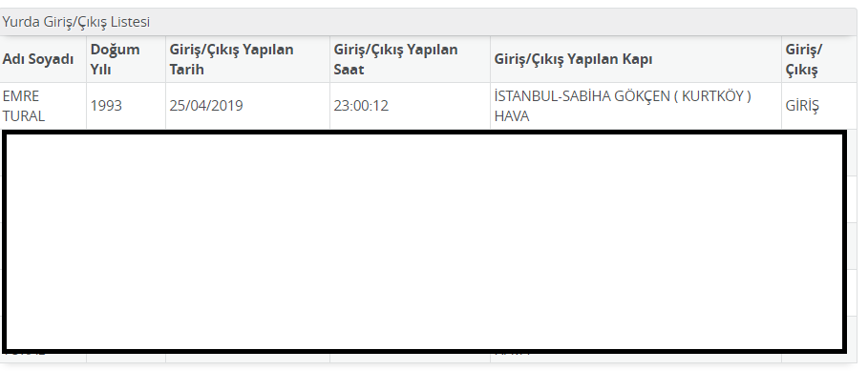The height and width of the screenshot is (371, 868).
Task: Select the 25/04/2019 date cell
Action: (x=206, y=106)
